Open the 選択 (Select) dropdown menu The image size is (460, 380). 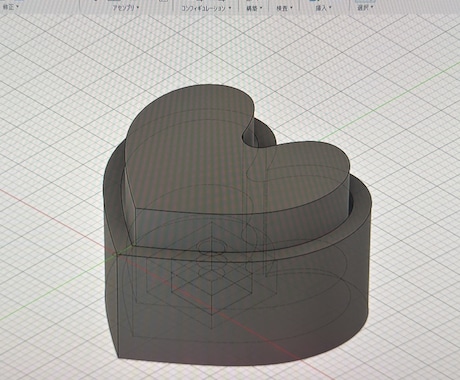point(365,7)
